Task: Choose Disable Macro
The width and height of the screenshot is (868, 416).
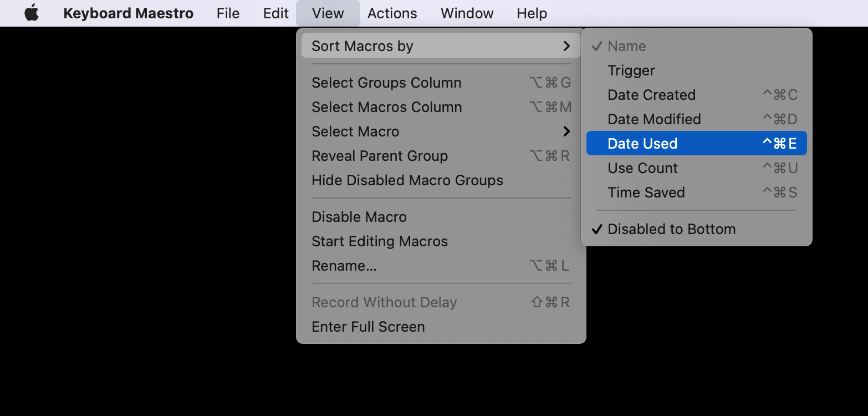Action: pyautogui.click(x=441, y=217)
